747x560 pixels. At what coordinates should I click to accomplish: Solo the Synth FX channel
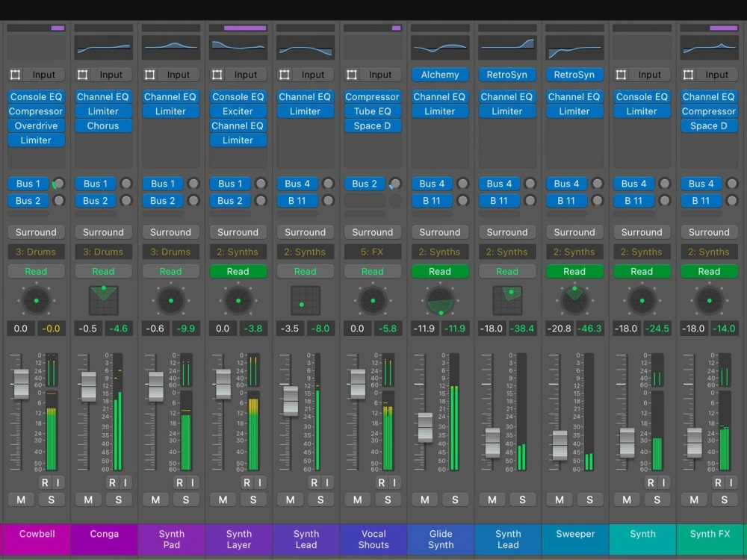[724, 500]
